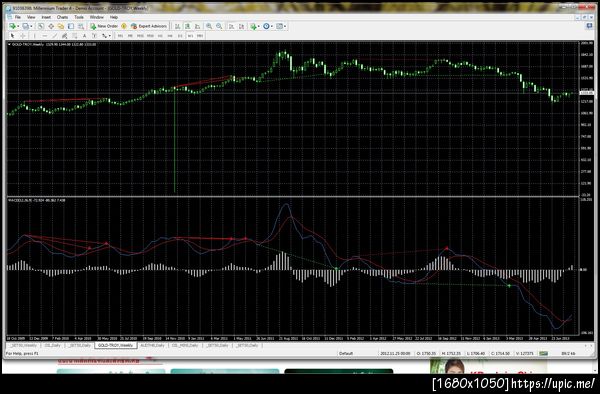The height and width of the screenshot is (394, 600).
Task: Switch to the OIL_MINI,Daily chart tab
Action: coord(185,345)
